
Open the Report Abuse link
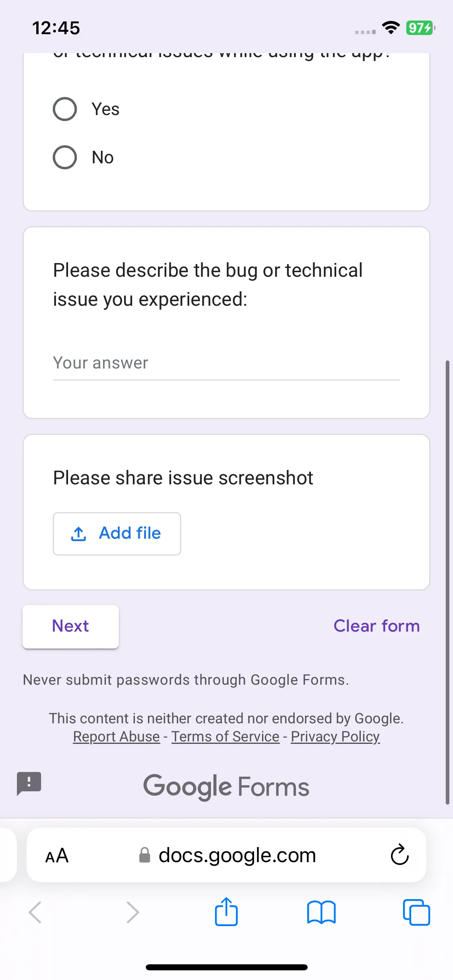[x=116, y=737]
